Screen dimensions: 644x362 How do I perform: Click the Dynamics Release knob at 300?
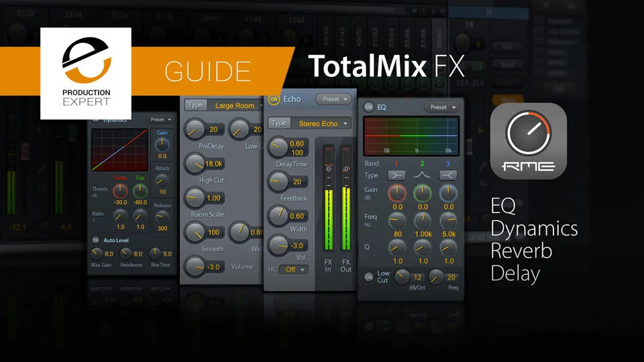(162, 217)
